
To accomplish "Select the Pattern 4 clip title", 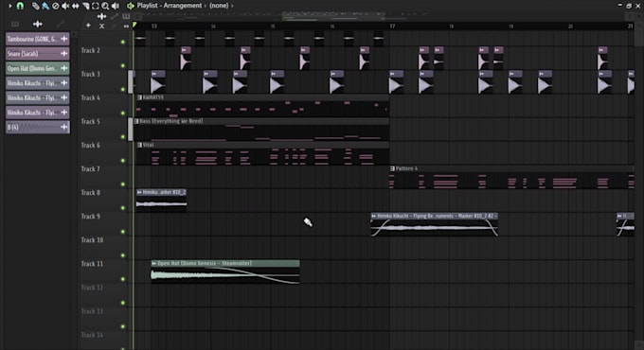I will [406, 168].
